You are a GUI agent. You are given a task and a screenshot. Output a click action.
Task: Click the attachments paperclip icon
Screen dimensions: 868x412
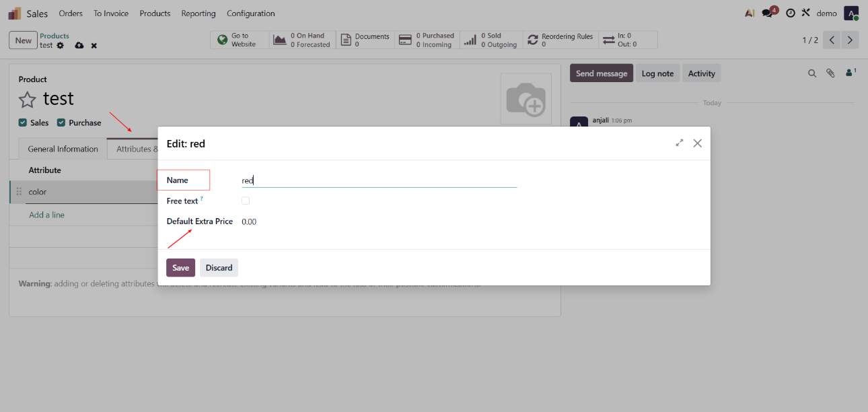(x=831, y=73)
